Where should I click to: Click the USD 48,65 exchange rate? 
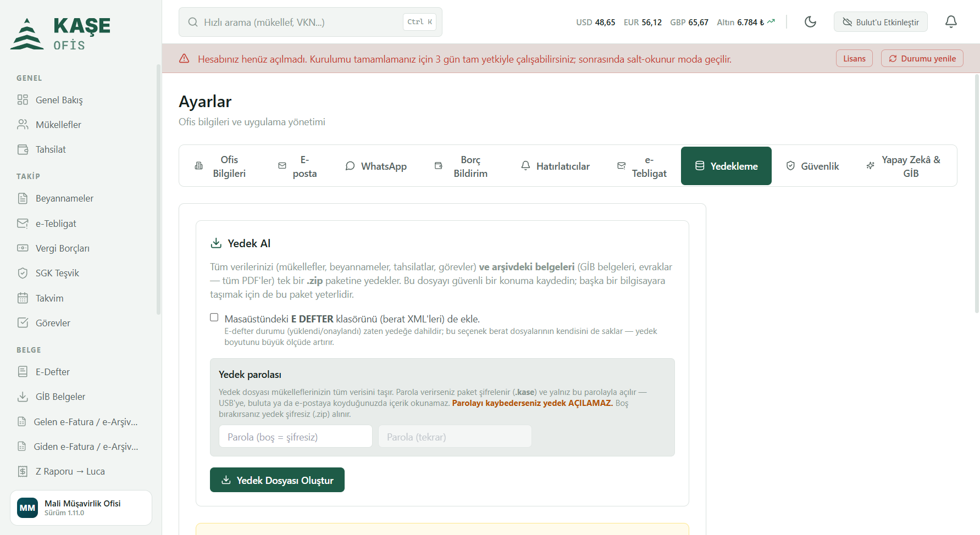click(x=596, y=23)
